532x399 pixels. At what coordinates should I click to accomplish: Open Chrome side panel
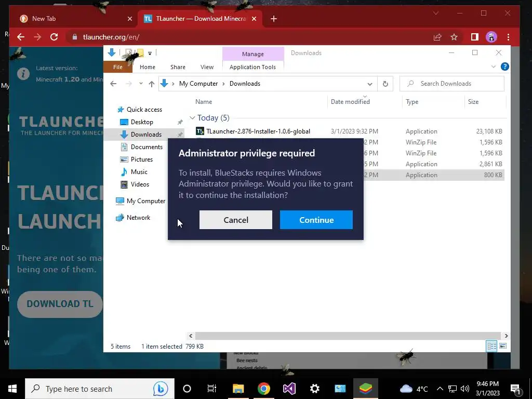pos(475,37)
